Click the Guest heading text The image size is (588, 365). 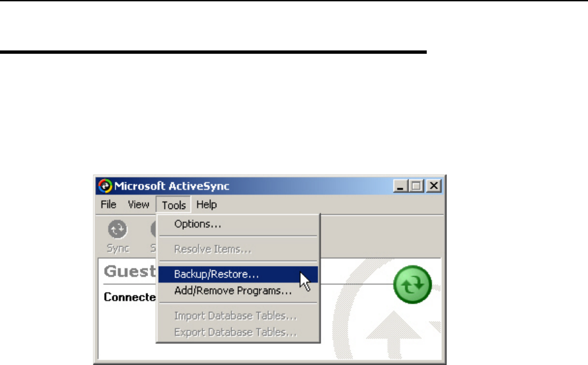coord(129,271)
